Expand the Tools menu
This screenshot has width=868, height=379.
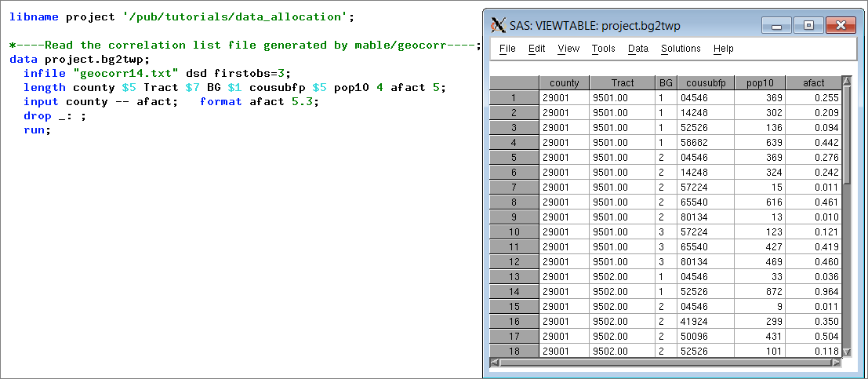coord(603,49)
